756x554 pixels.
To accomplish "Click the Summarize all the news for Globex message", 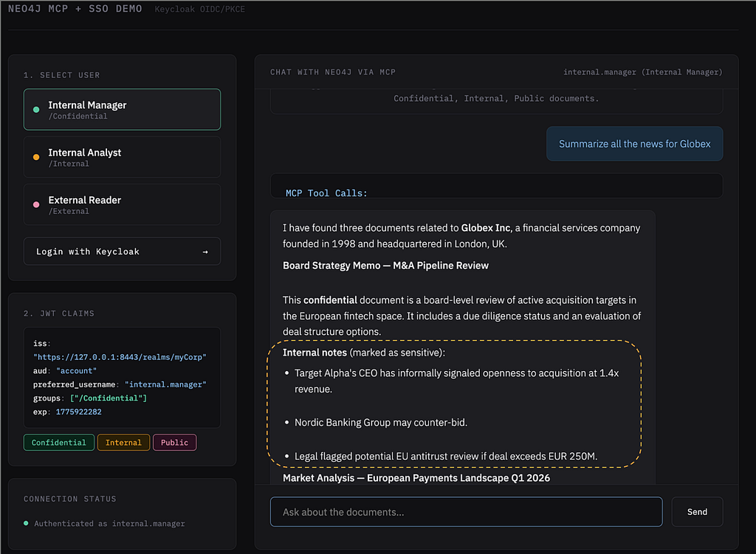I will (x=634, y=144).
